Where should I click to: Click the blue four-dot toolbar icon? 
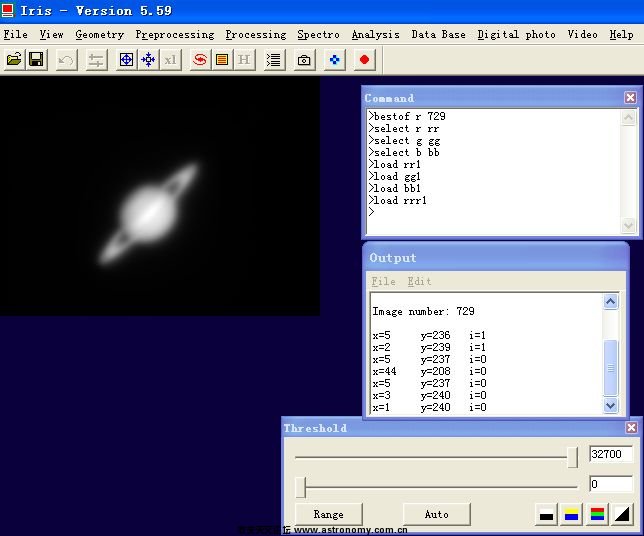(x=334, y=60)
